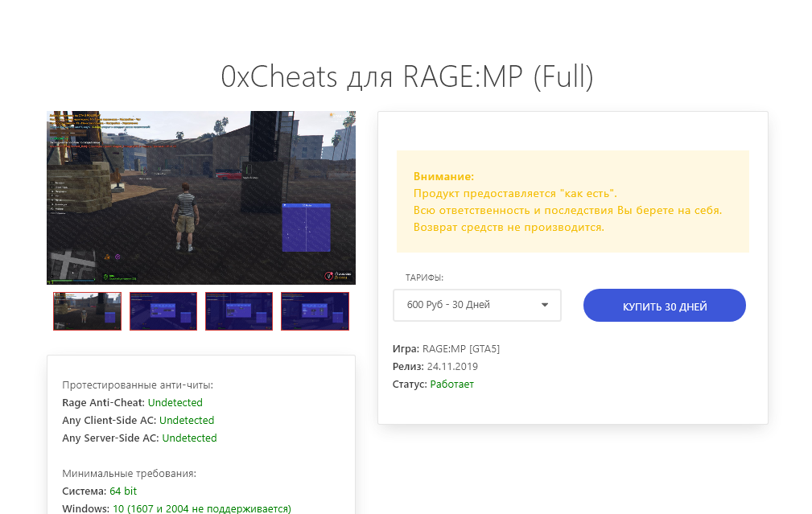Screen dimensions: 812x514
Task: Click text "Продукт предоставляется "как есть"."
Action: pos(515,194)
